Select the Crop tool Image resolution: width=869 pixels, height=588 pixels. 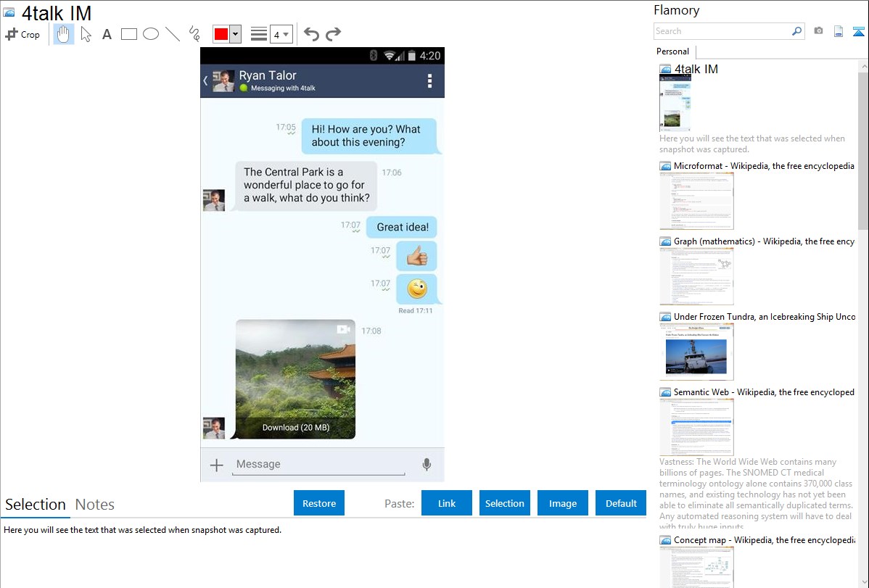click(x=22, y=34)
